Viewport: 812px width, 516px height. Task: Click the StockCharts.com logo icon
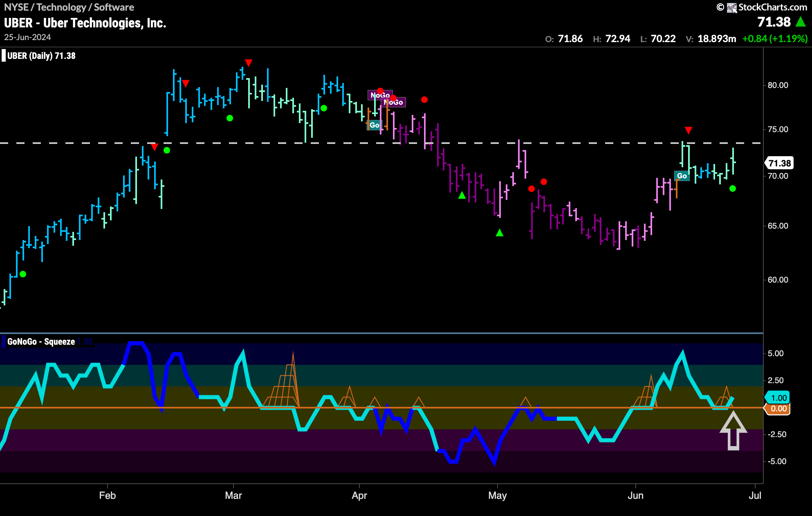(732, 7)
